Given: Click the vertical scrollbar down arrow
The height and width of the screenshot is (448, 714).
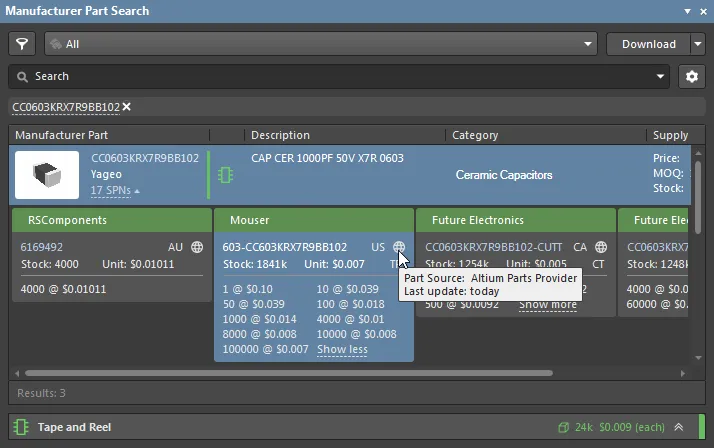Looking at the screenshot, I should point(698,358).
